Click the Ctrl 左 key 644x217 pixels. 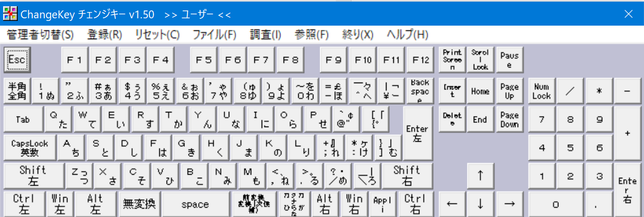point(24,204)
